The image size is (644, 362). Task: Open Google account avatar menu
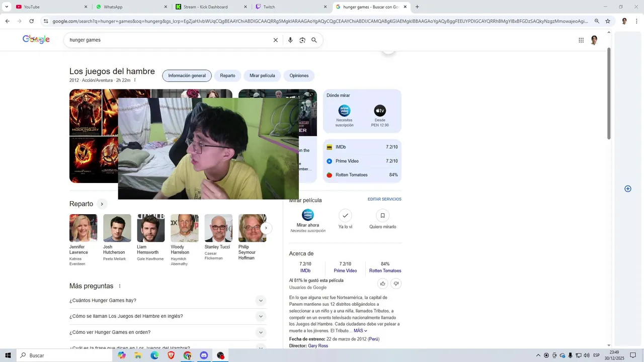(x=594, y=40)
